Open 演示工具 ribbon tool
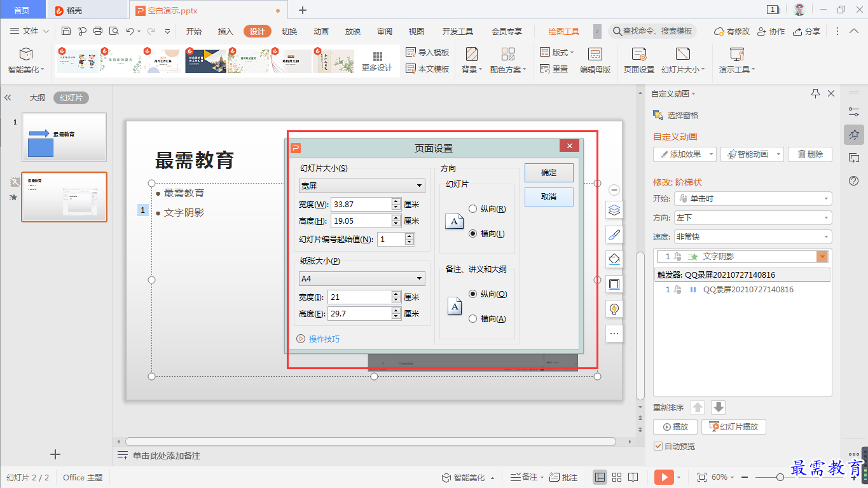 click(x=737, y=61)
